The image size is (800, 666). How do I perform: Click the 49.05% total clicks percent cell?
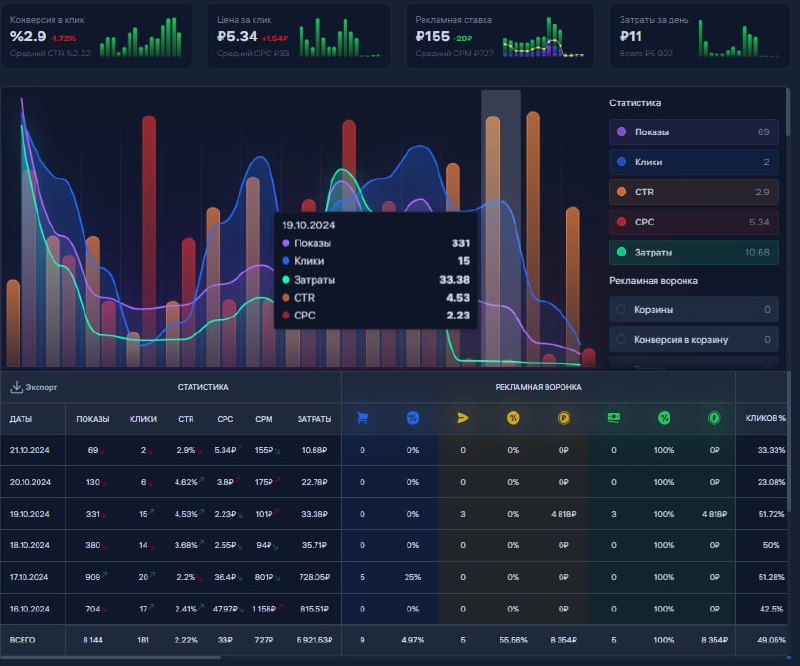pos(771,640)
